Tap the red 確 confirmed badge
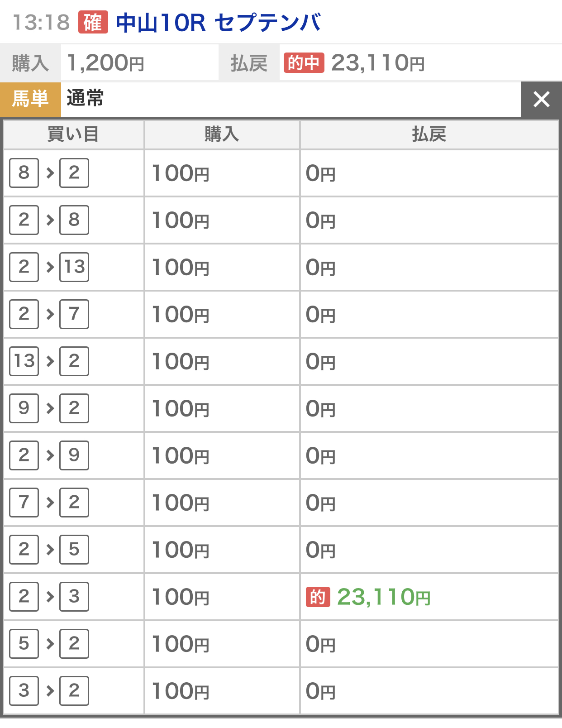 click(x=93, y=23)
